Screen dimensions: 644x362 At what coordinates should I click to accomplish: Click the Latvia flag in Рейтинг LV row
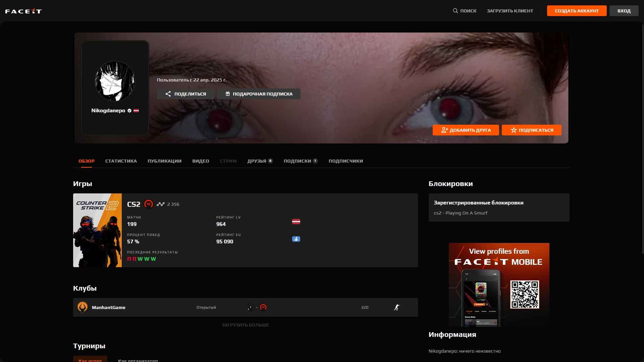[296, 222]
